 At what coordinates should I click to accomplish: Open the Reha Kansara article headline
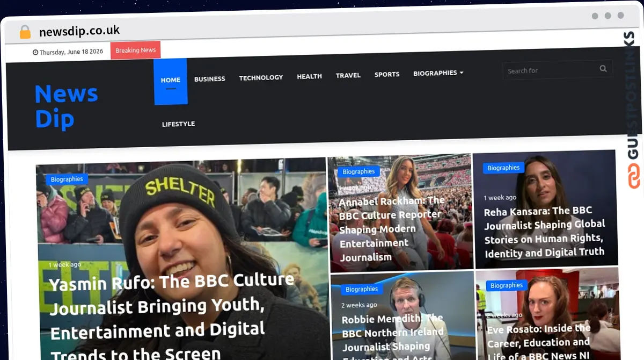(544, 231)
